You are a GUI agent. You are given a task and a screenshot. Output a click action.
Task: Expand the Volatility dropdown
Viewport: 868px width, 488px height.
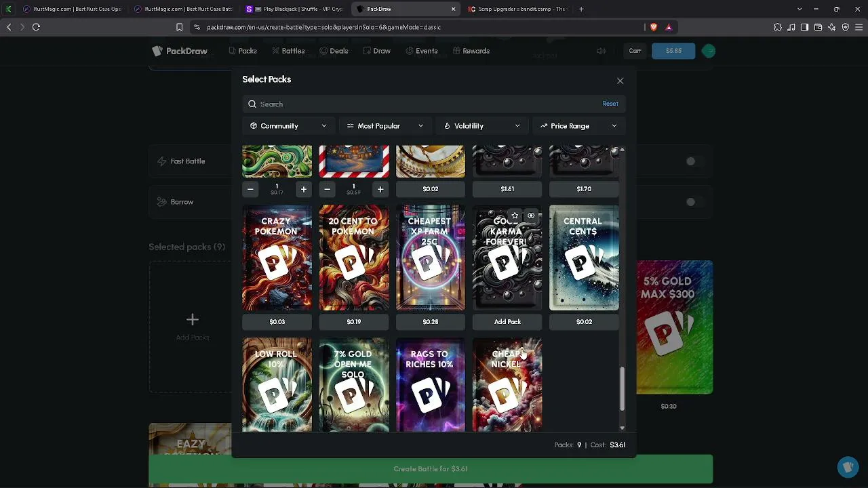[x=481, y=126]
